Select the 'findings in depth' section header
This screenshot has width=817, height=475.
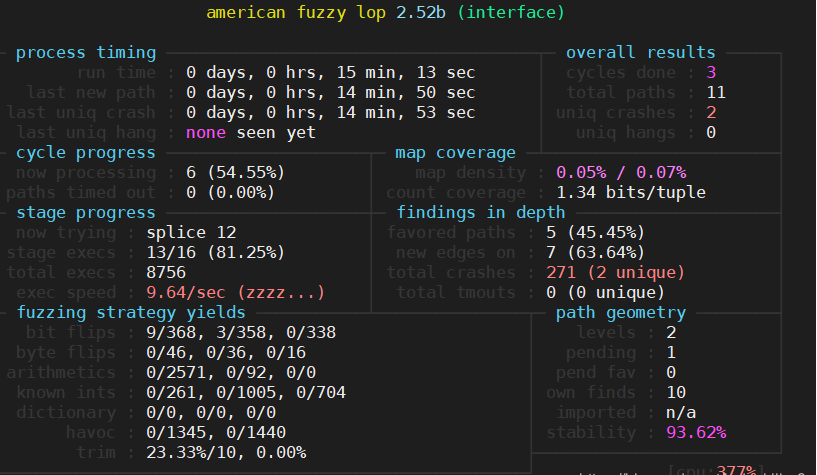click(481, 212)
